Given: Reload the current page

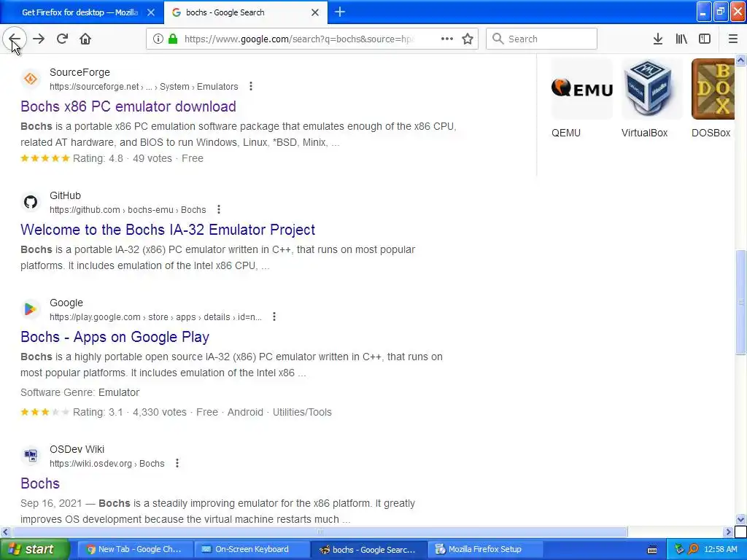Looking at the screenshot, I should point(62,39).
